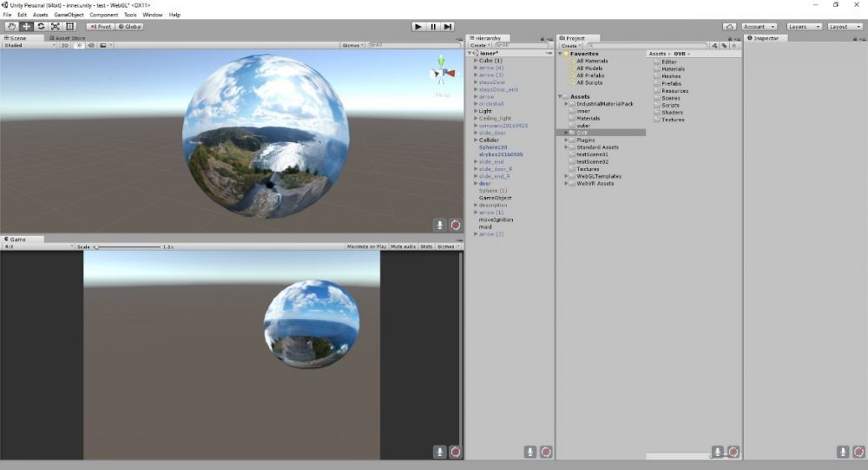Select the Move tool
868x470 pixels.
pyautogui.click(x=26, y=27)
